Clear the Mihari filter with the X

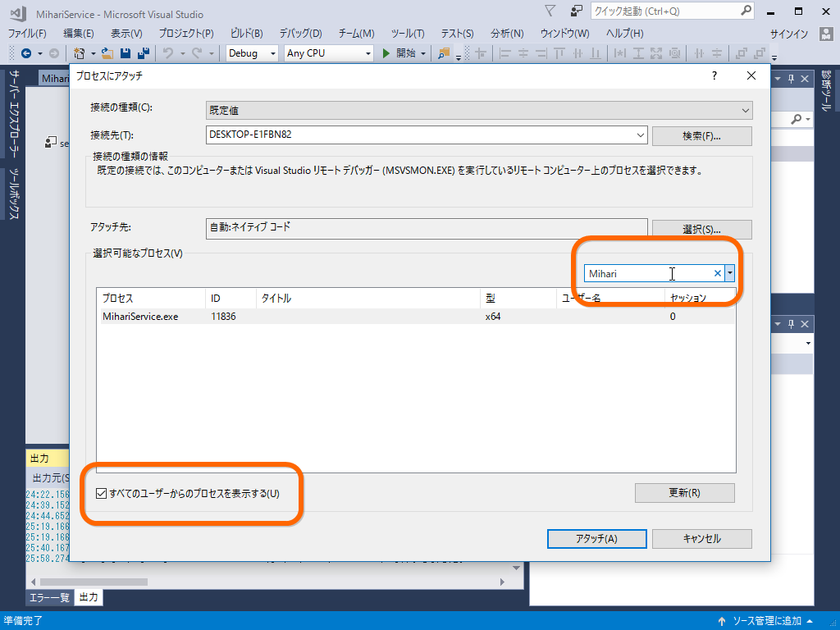pos(718,273)
